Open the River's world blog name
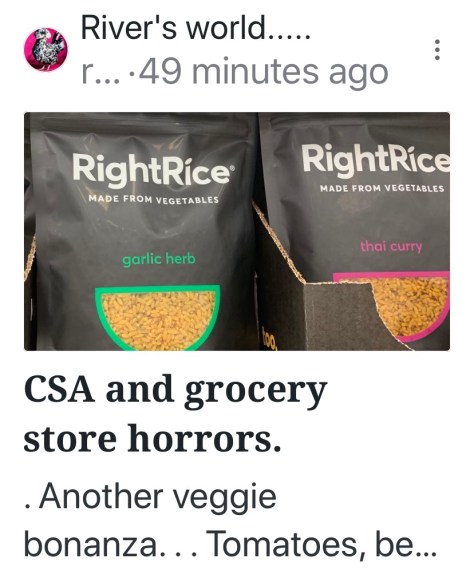Viewport: 474px width, 574px height. [x=196, y=29]
